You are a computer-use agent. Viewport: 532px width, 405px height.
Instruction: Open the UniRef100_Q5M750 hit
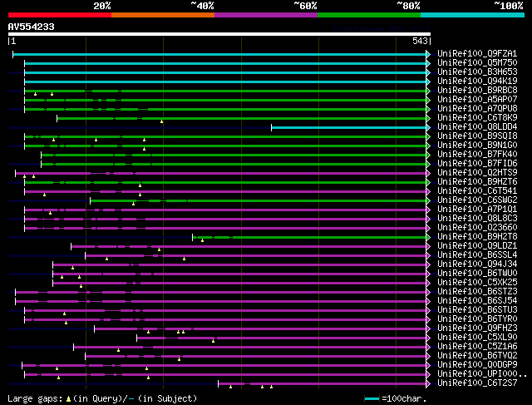(477, 63)
